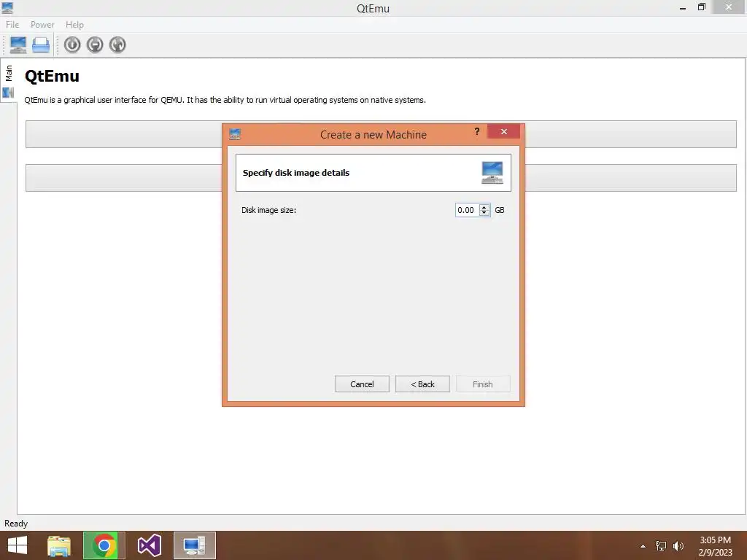Click the Open Machine folder toolbar icon

coord(41,44)
